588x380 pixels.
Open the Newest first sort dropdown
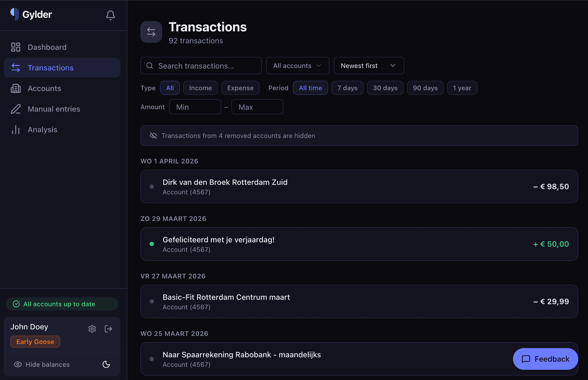point(368,66)
